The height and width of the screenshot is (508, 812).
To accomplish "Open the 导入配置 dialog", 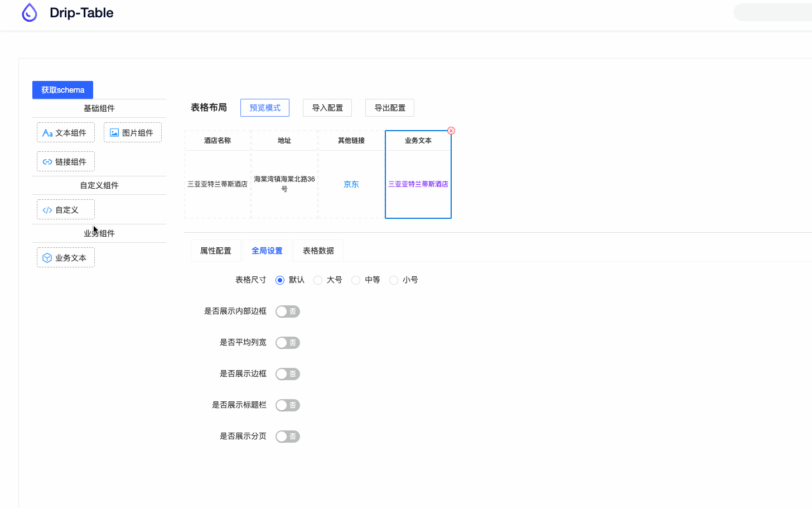I will click(x=327, y=108).
